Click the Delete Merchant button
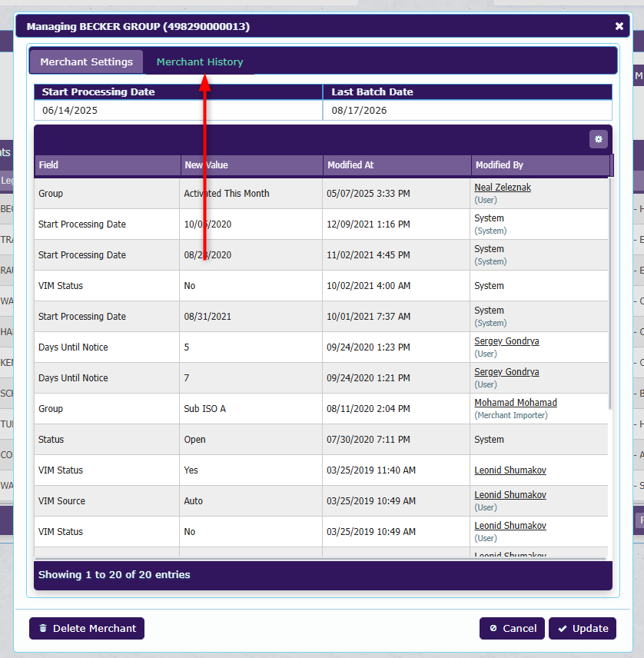 pos(87,628)
